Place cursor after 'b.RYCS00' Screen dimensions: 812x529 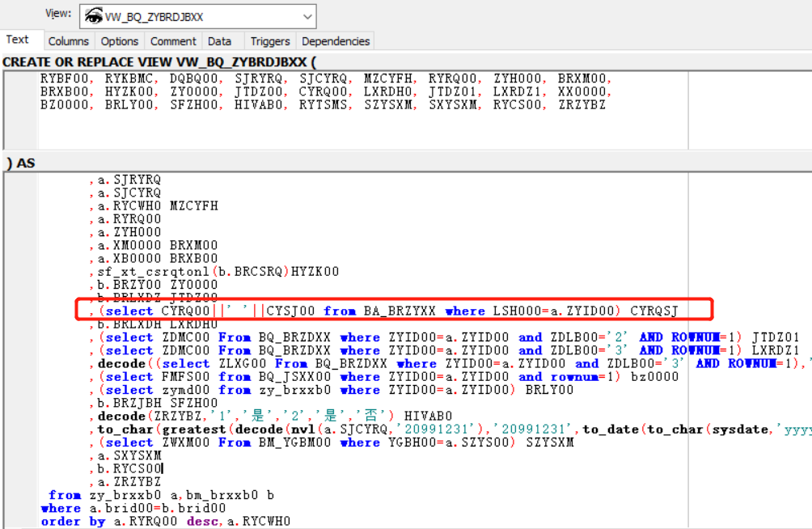coord(162,469)
